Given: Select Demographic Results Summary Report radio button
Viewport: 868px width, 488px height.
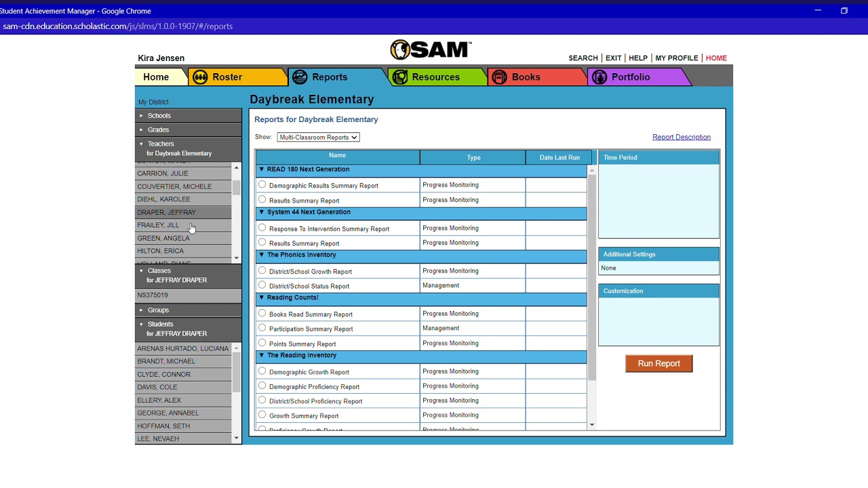Looking at the screenshot, I should point(262,184).
